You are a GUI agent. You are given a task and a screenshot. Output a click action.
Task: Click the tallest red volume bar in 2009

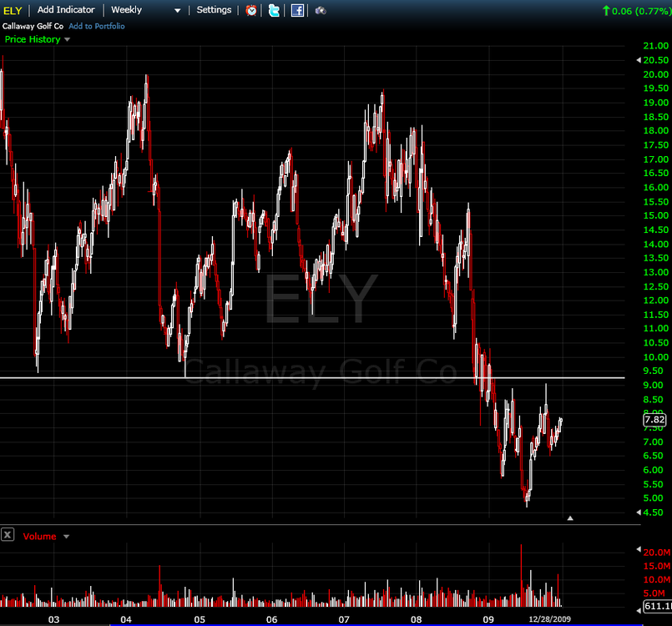521,575
